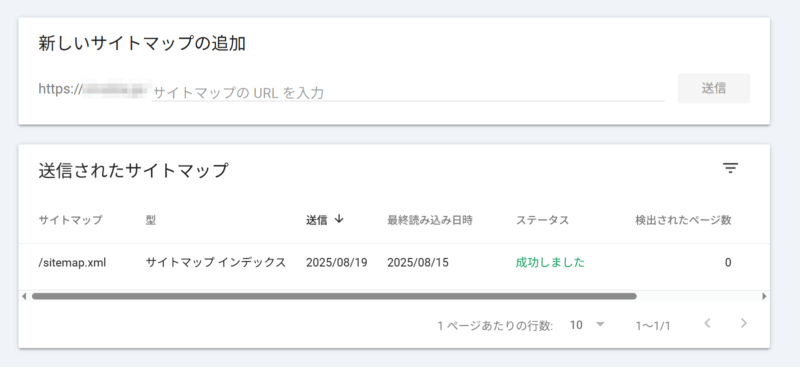Open the rows-per-page dropdown arrow
The width and height of the screenshot is (800, 367).
click(600, 324)
